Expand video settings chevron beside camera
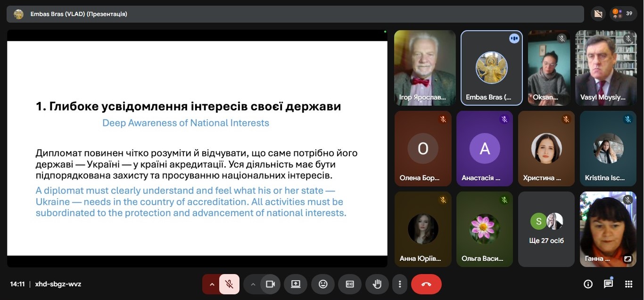This screenshot has height=300, width=644. tap(253, 284)
